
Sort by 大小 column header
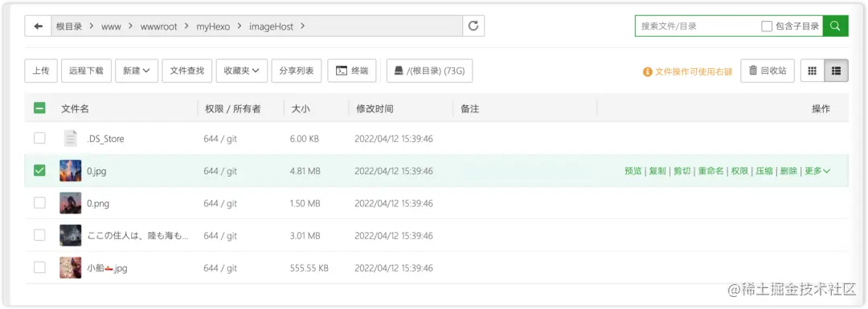click(301, 109)
